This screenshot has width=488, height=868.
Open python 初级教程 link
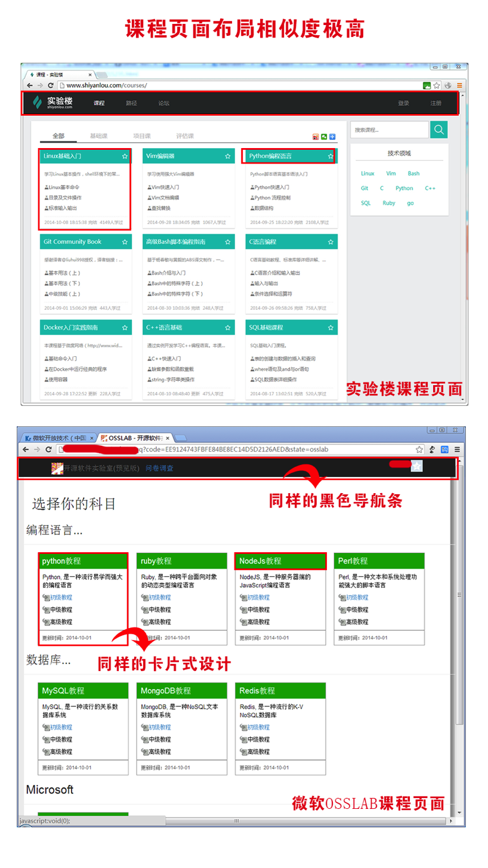[x=60, y=598]
